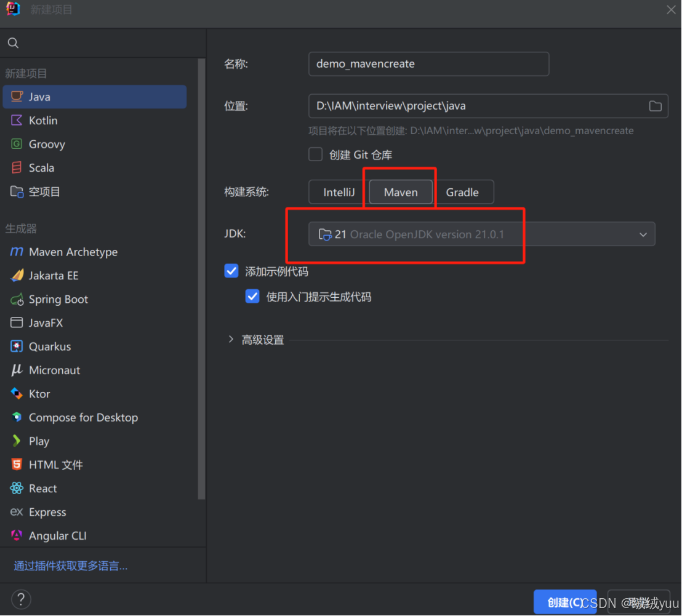Image resolution: width=682 pixels, height=616 pixels.
Task: Open the 通过插件获取更多语言 link
Action: click(70, 566)
